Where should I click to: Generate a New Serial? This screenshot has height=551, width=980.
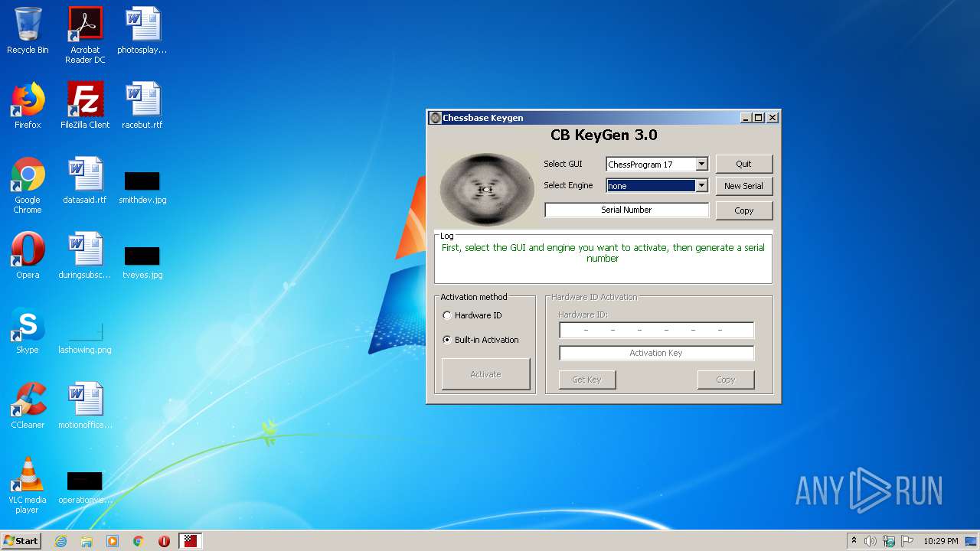click(x=743, y=186)
